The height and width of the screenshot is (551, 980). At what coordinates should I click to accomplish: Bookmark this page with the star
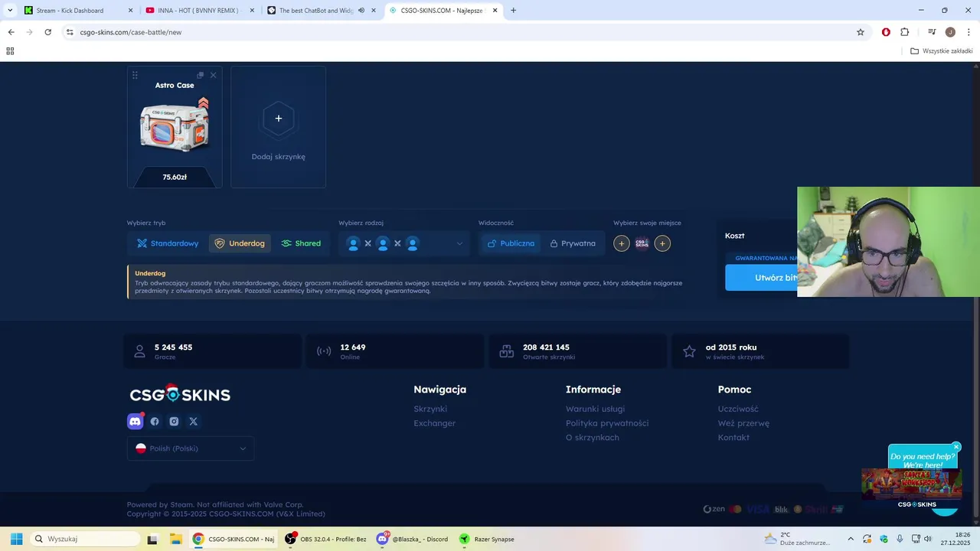coord(861,32)
